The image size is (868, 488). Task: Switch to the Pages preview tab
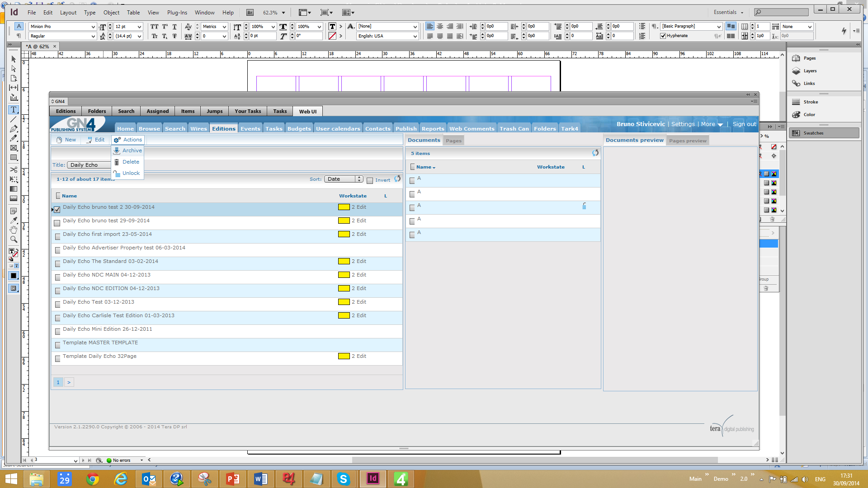coord(688,141)
